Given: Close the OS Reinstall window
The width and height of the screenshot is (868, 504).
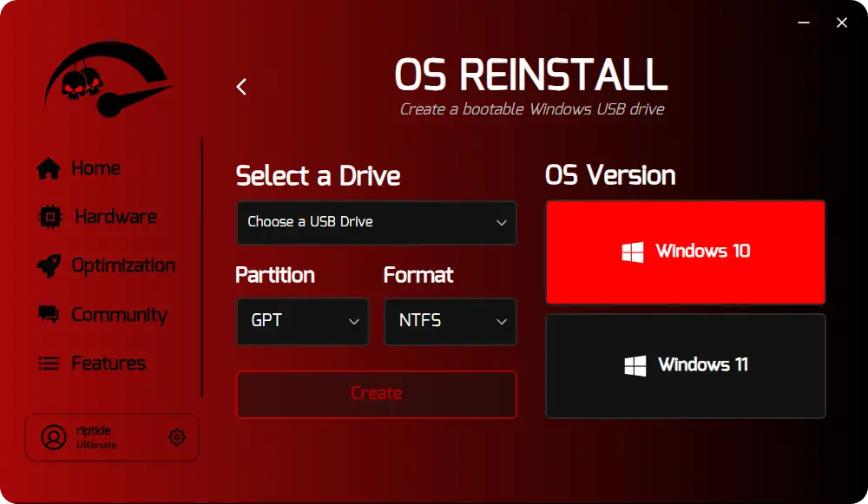Looking at the screenshot, I should click(841, 23).
